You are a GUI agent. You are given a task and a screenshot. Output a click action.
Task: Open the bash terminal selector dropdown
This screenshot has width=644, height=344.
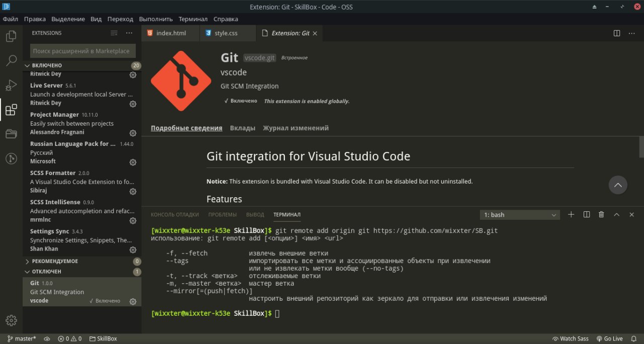click(x=520, y=215)
